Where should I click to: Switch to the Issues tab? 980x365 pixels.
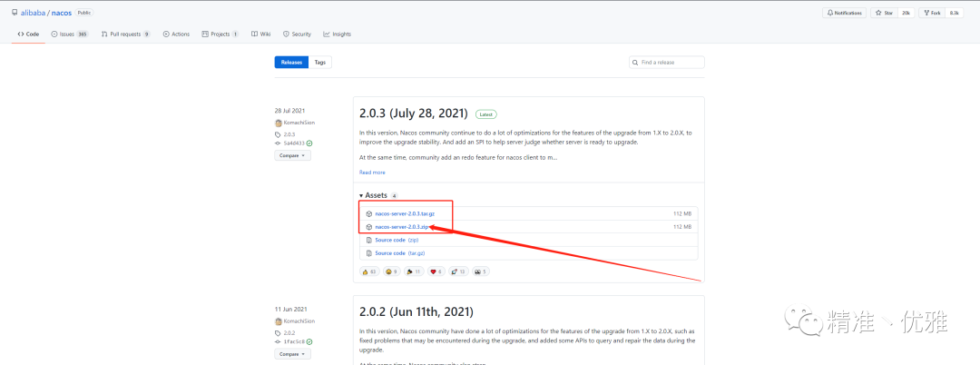(69, 35)
